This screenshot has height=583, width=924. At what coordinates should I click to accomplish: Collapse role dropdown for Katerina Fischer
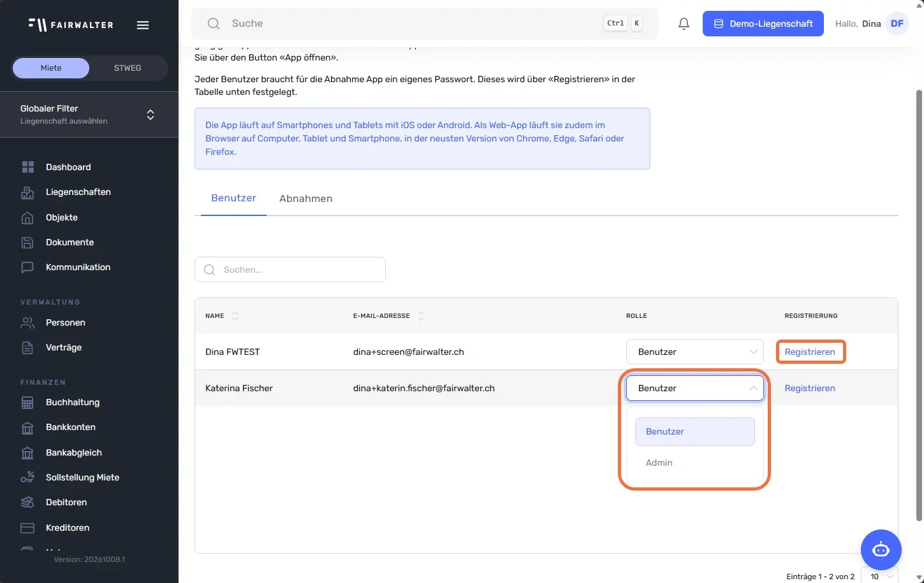(x=695, y=388)
